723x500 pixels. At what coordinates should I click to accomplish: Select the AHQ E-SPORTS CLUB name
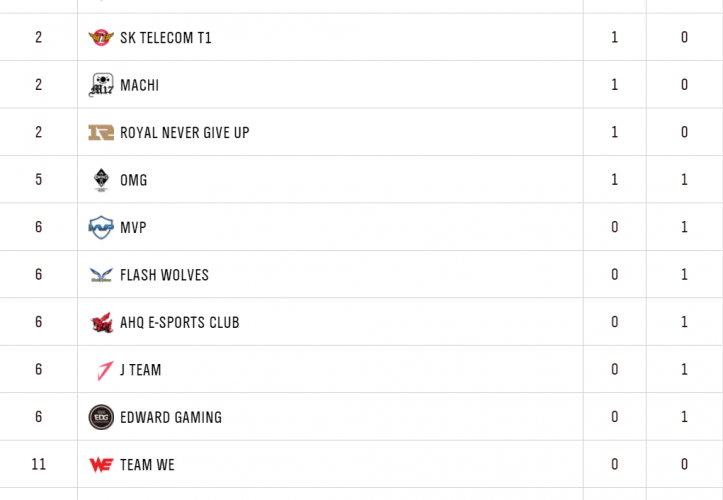pyautogui.click(x=179, y=323)
